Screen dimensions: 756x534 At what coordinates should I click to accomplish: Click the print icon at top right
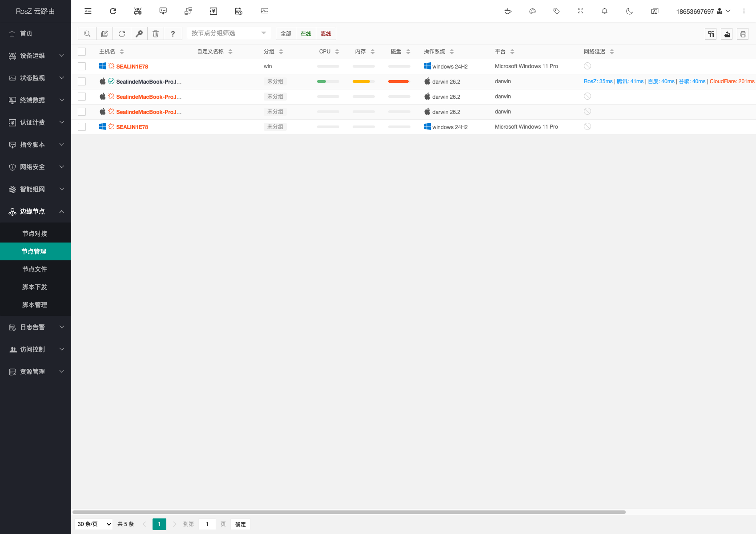[743, 34]
